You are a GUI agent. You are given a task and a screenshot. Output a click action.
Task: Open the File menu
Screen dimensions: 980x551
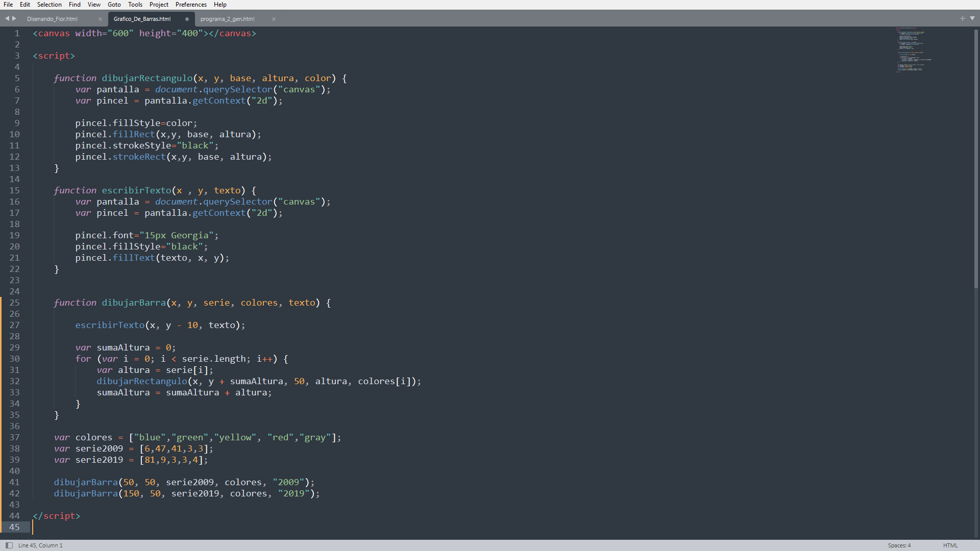tap(8, 5)
